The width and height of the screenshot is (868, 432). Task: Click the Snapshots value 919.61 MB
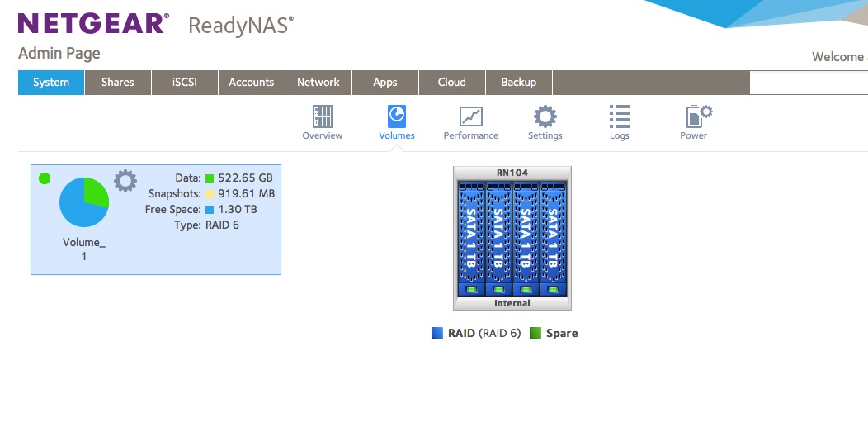click(247, 194)
